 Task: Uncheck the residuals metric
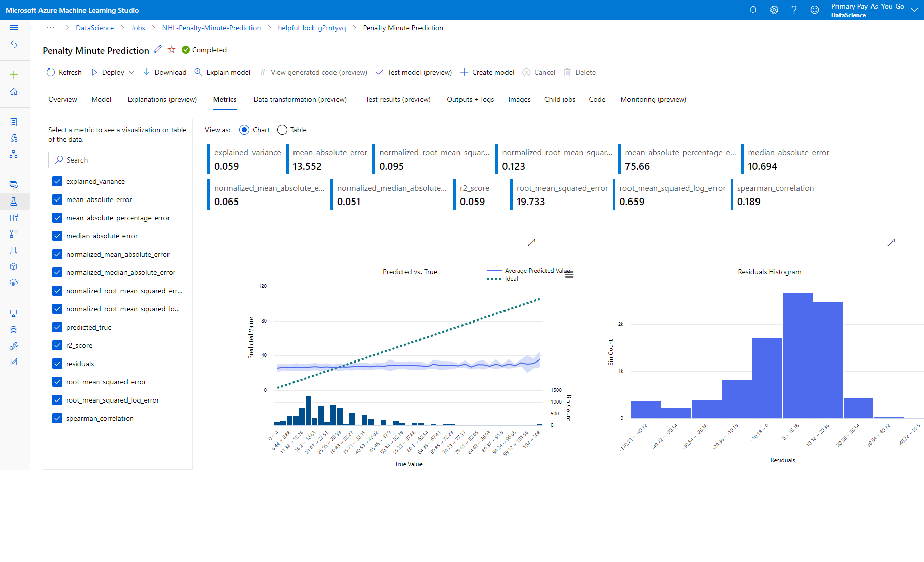(57, 363)
